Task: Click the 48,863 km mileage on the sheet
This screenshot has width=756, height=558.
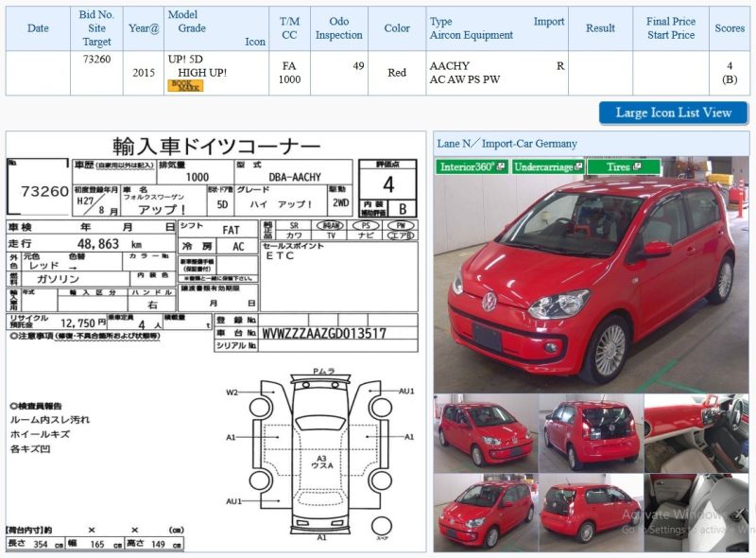Action: 110,244
